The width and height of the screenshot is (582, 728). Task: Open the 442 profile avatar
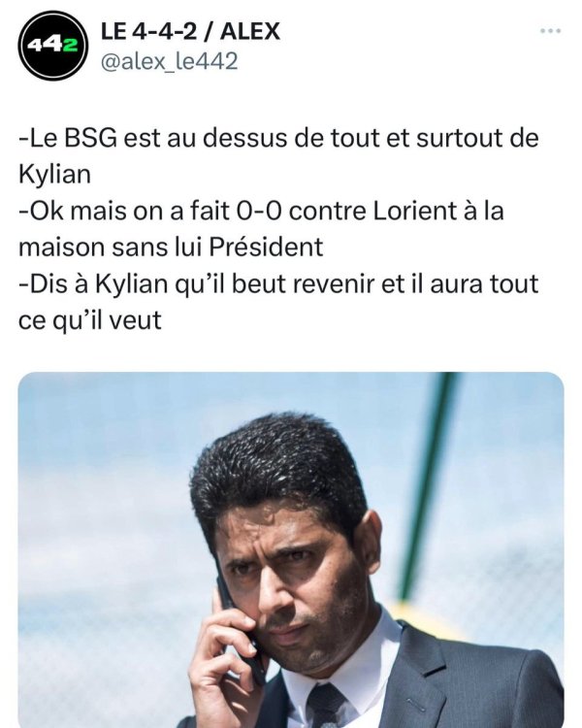pyautogui.click(x=53, y=46)
